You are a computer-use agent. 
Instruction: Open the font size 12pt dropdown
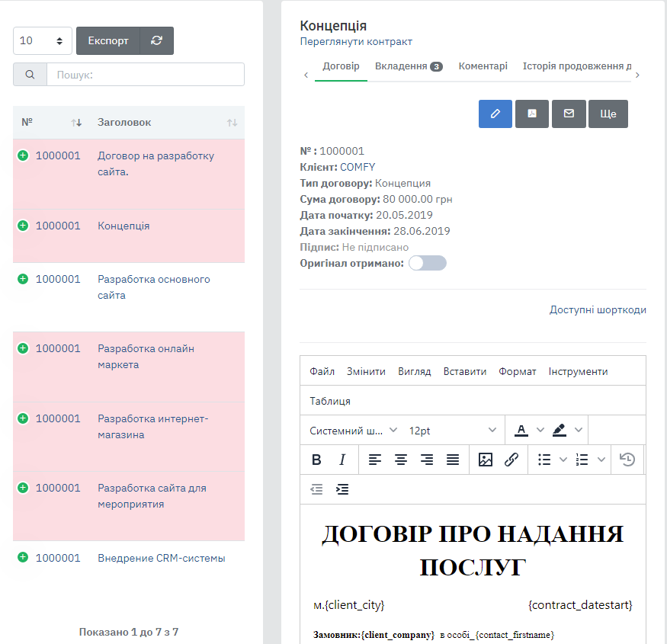pos(453,431)
